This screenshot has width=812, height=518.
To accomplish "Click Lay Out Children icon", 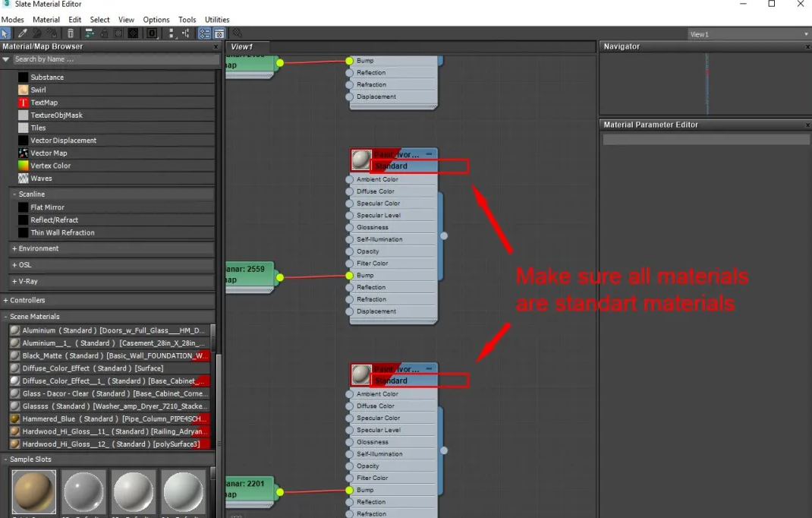I will 185,33.
